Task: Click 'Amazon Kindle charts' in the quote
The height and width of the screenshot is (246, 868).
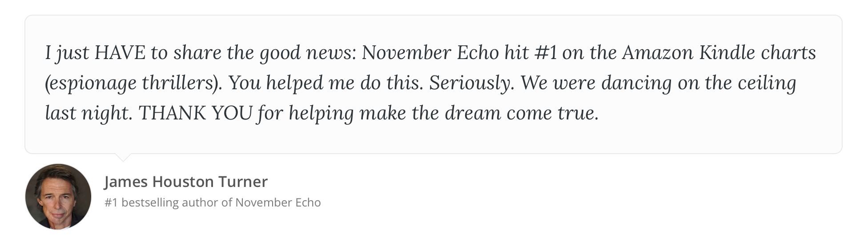Action: [x=719, y=53]
